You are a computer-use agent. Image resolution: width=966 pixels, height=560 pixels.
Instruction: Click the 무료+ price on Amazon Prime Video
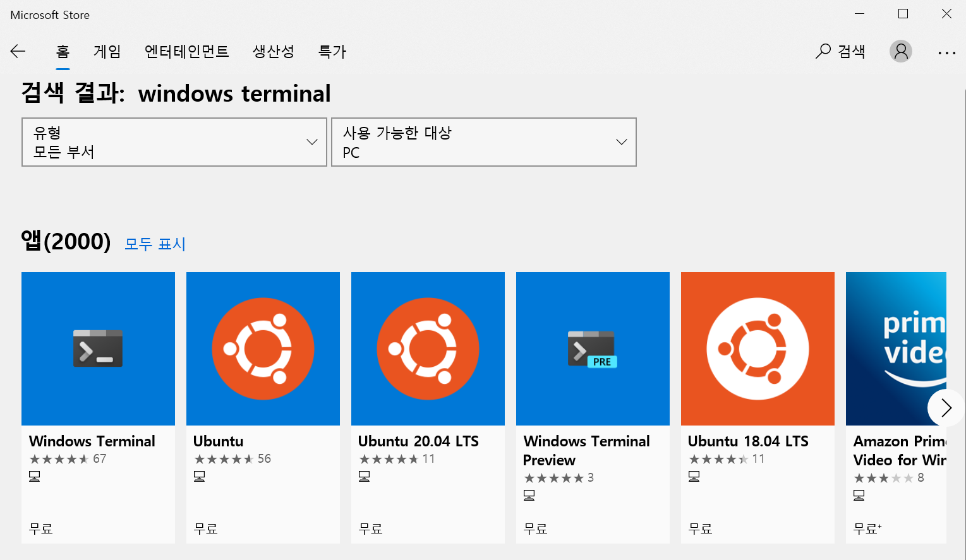[x=867, y=528]
